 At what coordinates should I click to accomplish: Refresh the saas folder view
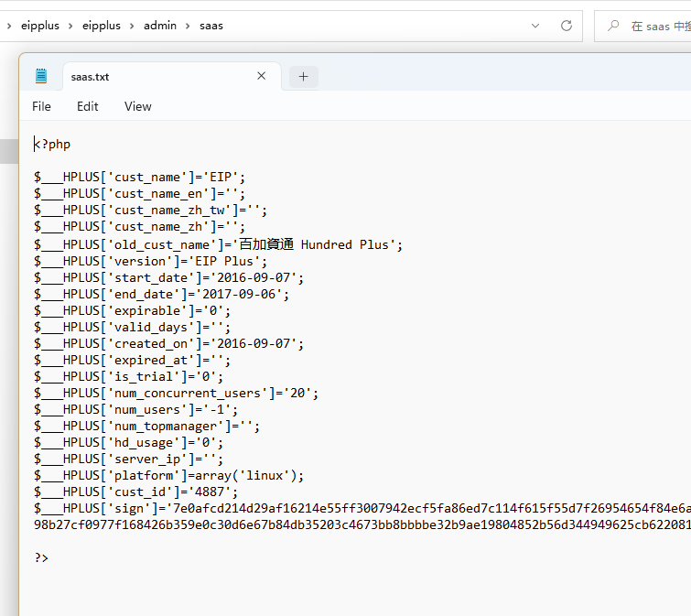pyautogui.click(x=567, y=26)
